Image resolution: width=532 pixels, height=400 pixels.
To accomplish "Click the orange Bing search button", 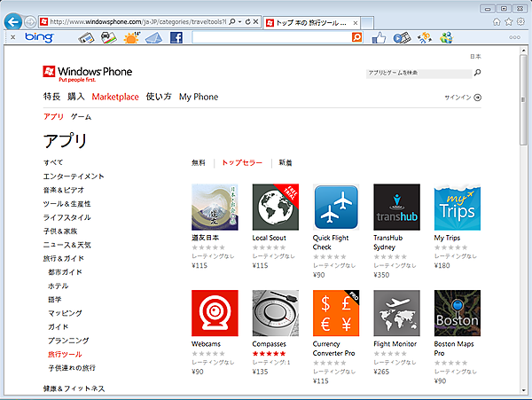I will 357,37.
